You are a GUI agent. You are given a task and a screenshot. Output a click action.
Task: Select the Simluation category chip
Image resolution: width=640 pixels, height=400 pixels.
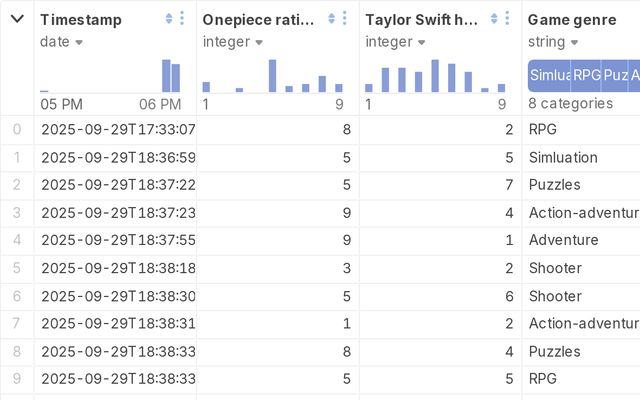pos(550,75)
